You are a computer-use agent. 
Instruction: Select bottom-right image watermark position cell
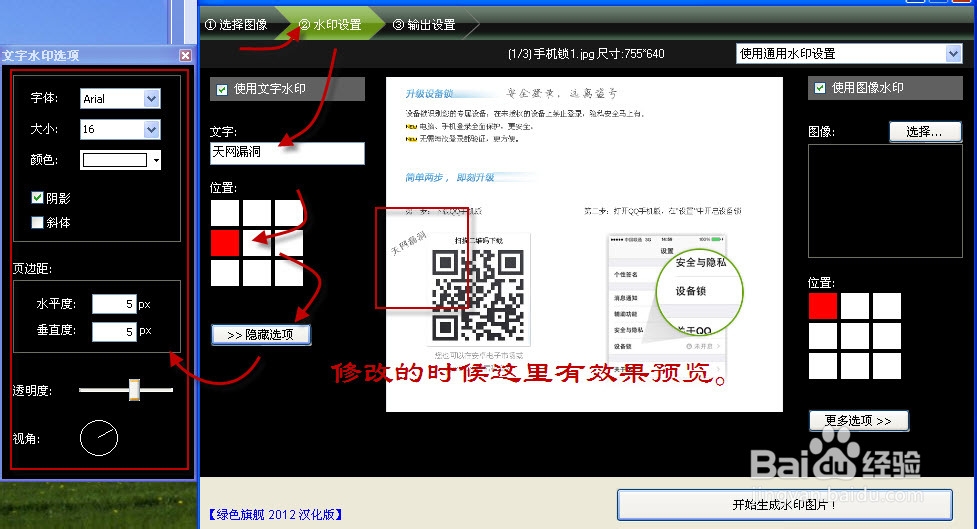(x=887, y=366)
